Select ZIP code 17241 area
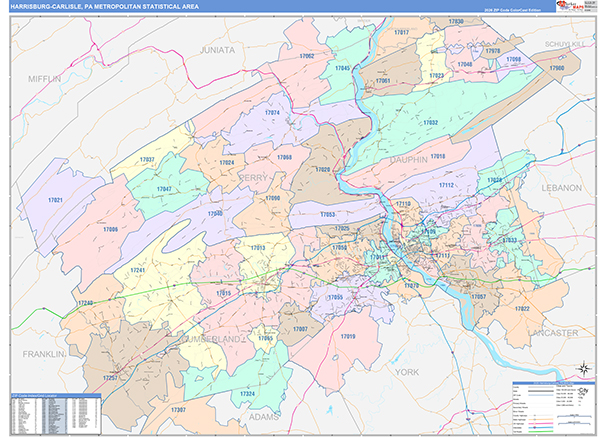 (x=138, y=270)
